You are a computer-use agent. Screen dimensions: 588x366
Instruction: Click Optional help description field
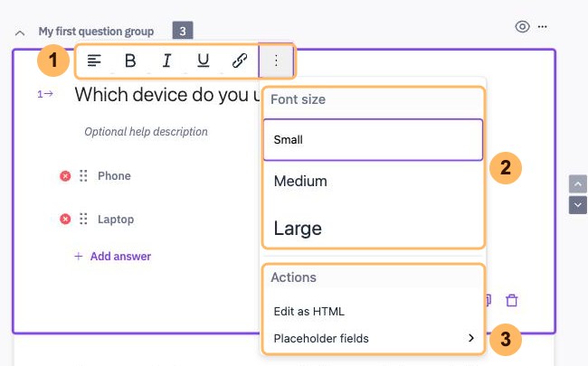tap(146, 132)
